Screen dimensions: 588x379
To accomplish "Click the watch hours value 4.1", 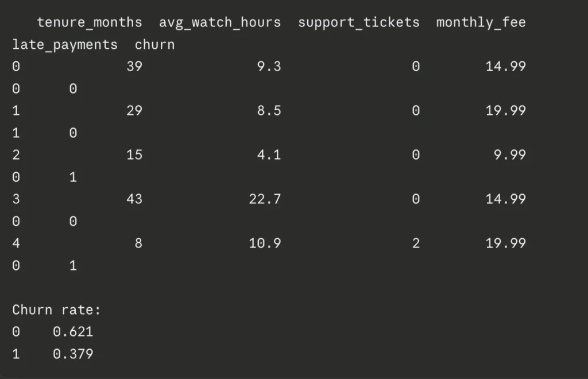I will click(269, 155).
